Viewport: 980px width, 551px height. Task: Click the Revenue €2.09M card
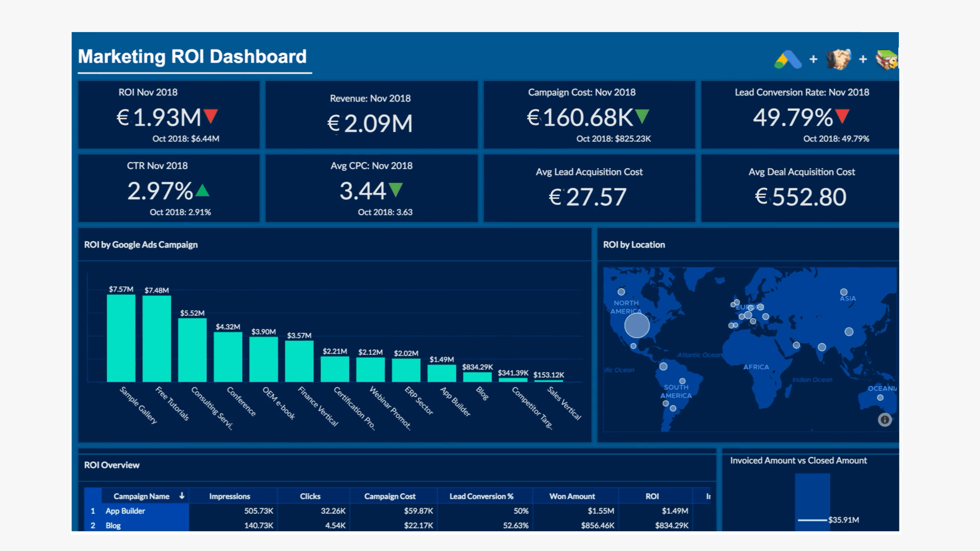coord(372,115)
